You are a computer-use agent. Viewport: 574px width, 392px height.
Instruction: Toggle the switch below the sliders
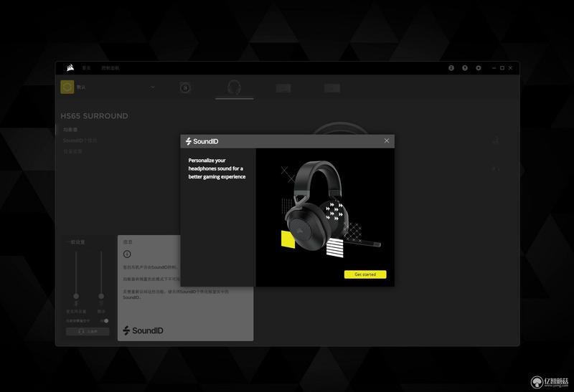pyautogui.click(x=105, y=320)
